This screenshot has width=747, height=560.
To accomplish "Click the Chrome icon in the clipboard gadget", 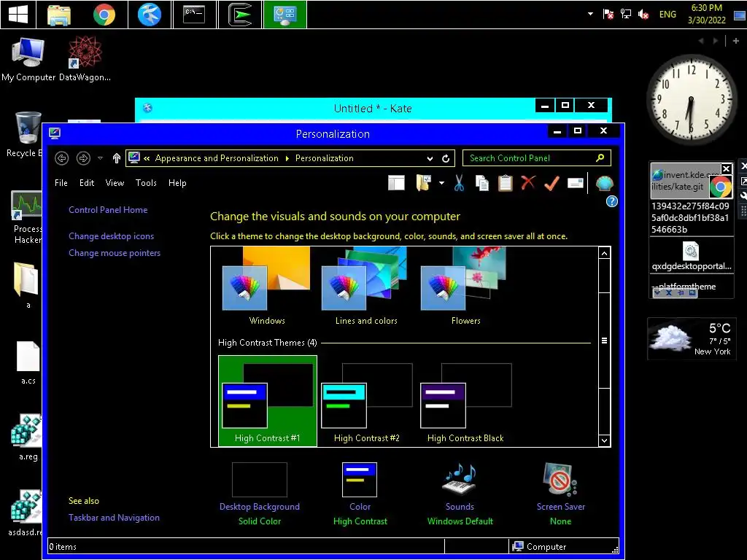I will click(x=720, y=187).
